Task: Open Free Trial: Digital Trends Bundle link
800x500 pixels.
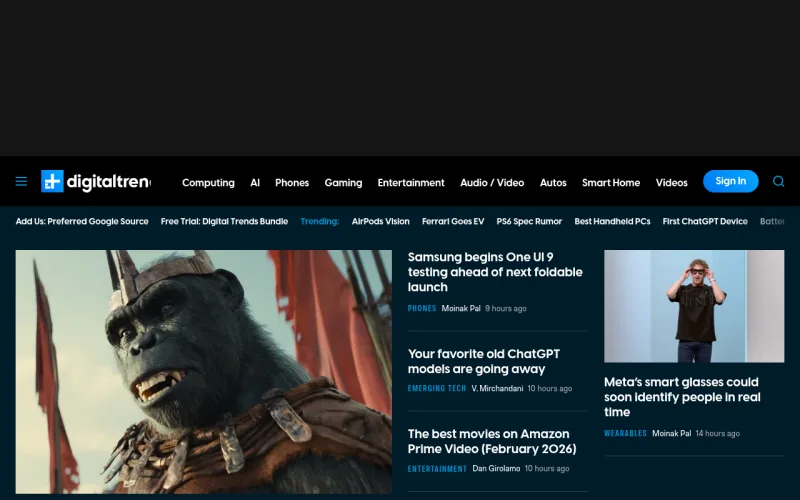Action: tap(224, 221)
